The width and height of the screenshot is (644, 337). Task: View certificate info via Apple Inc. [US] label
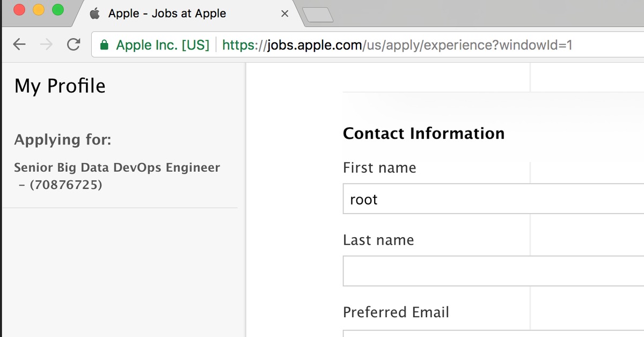click(x=162, y=45)
